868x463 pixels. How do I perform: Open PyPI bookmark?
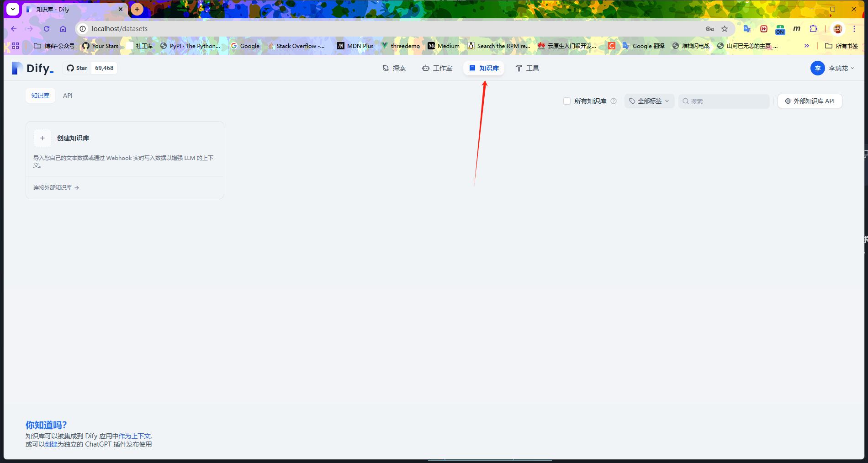click(x=191, y=46)
